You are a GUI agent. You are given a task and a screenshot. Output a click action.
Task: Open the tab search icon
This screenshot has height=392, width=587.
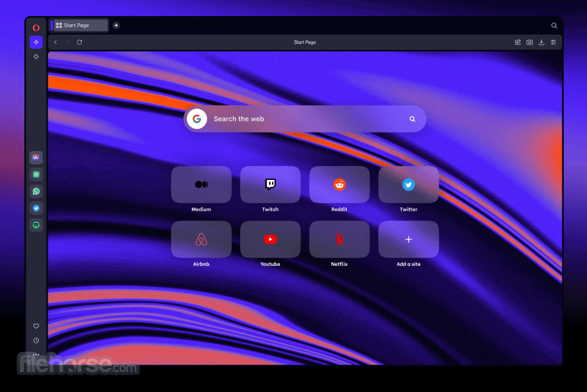[554, 25]
